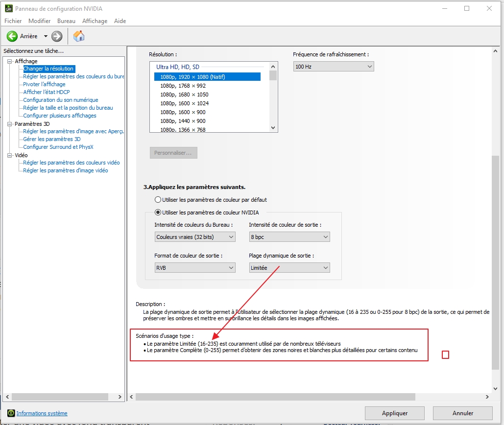Open Configuration du son numérique task
This screenshot has height=425, width=504.
61,100
